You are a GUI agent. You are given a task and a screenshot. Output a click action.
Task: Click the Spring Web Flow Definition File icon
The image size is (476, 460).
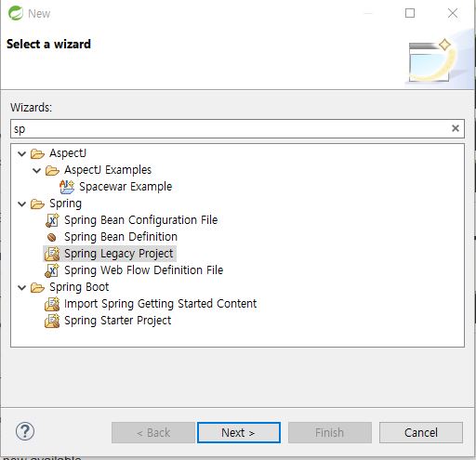[52, 270]
